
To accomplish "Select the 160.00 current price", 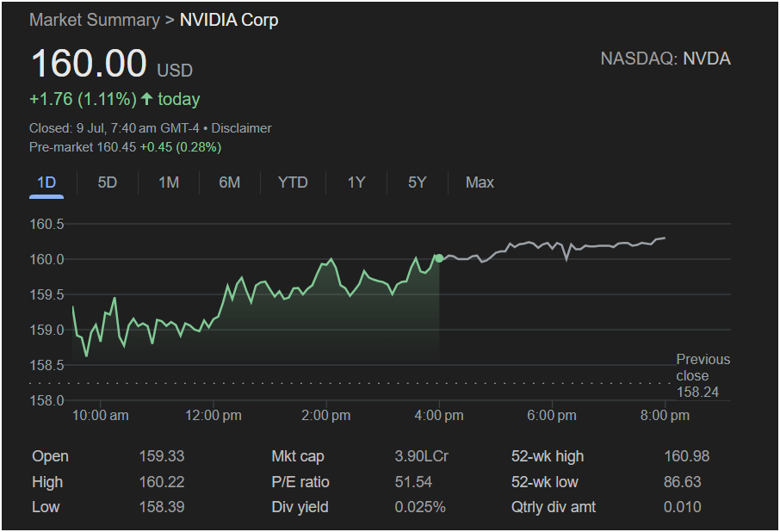I will [89, 64].
